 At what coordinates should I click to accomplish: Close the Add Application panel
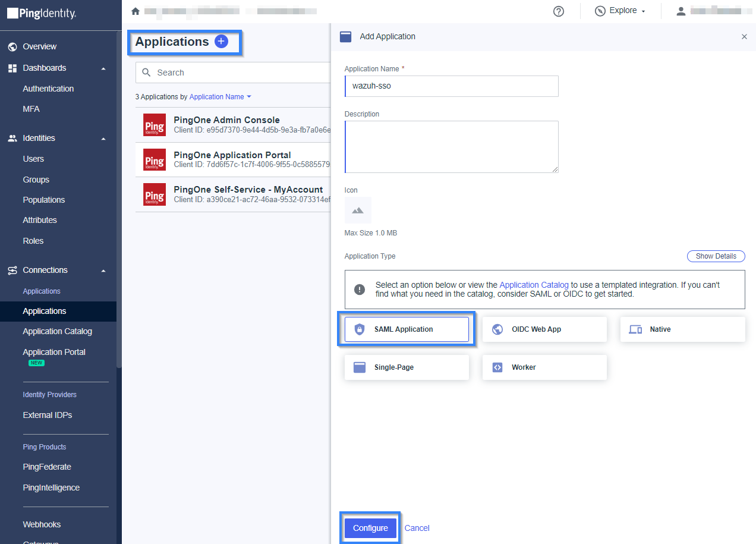click(744, 37)
